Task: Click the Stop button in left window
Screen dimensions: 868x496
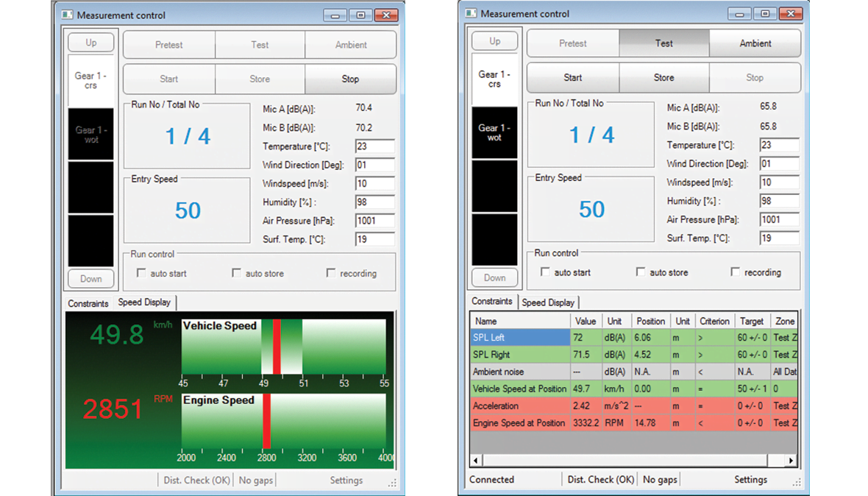Action: click(x=350, y=79)
